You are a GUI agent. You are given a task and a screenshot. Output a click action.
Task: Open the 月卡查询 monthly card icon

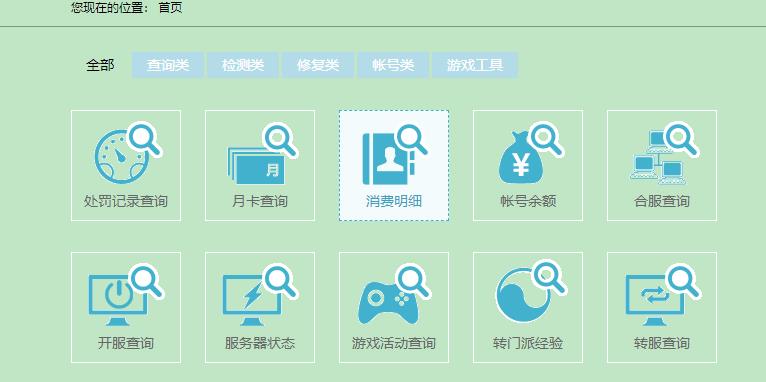(x=262, y=154)
